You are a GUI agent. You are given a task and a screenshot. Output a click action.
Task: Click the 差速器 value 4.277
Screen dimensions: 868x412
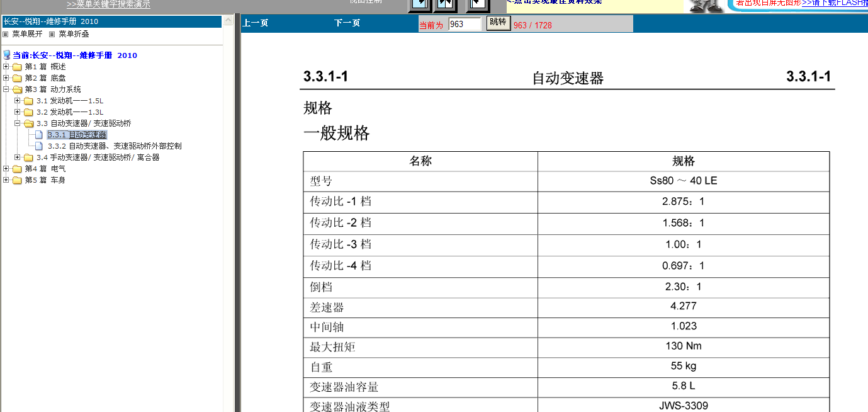pyautogui.click(x=684, y=306)
